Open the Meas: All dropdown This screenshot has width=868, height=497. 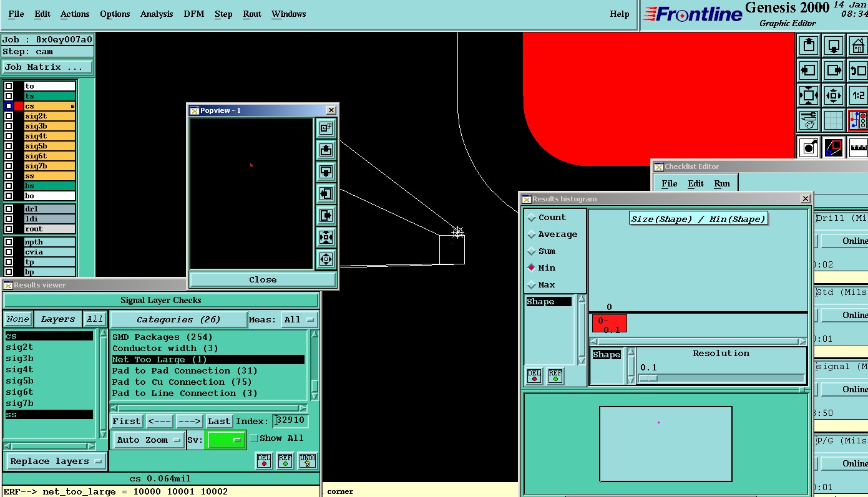299,320
